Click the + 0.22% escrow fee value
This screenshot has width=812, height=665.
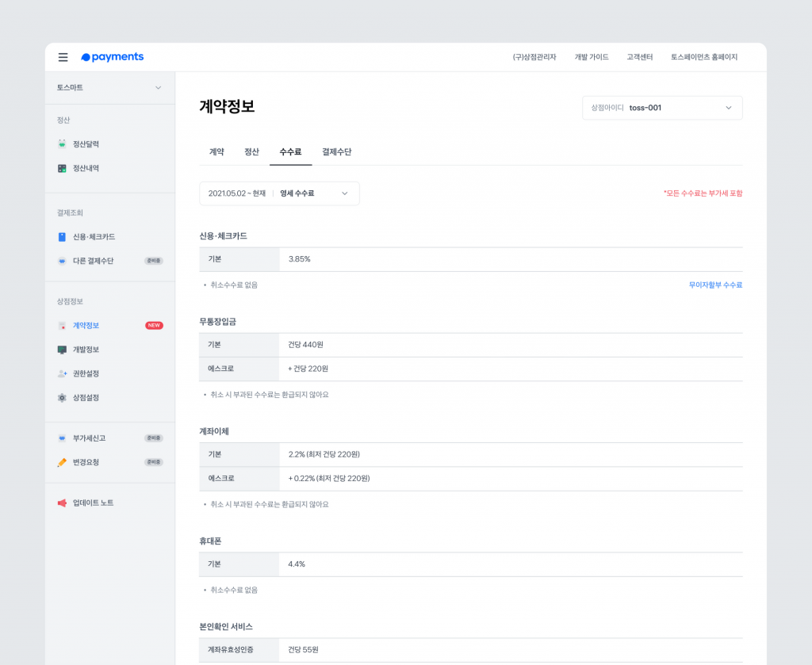point(329,479)
